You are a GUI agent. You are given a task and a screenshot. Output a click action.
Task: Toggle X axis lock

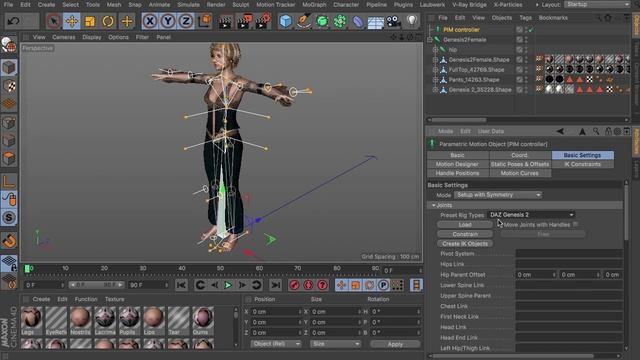(150, 21)
